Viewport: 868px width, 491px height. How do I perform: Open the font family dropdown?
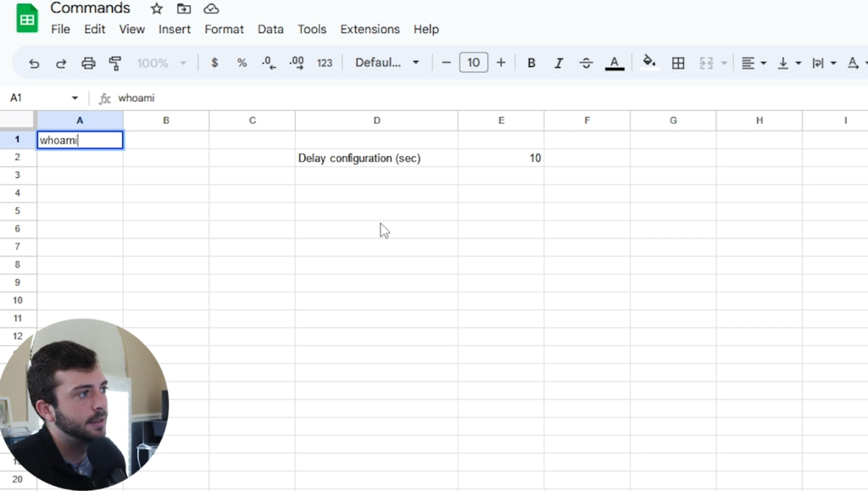click(387, 63)
